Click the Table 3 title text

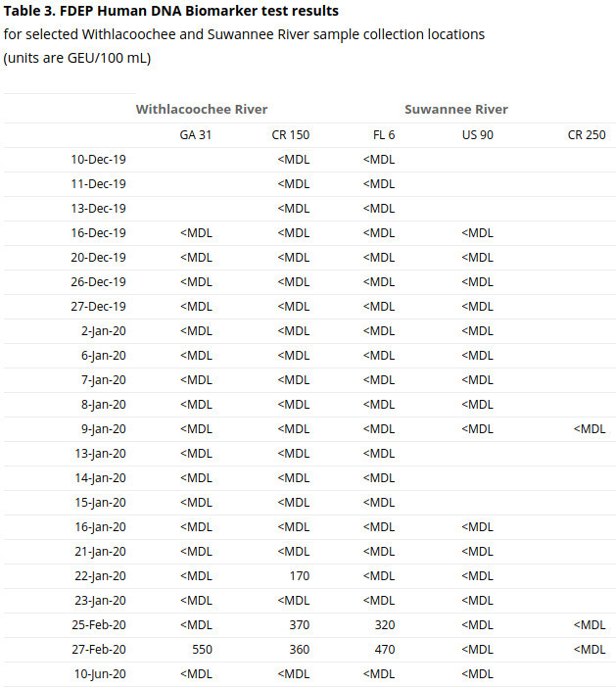(x=172, y=11)
